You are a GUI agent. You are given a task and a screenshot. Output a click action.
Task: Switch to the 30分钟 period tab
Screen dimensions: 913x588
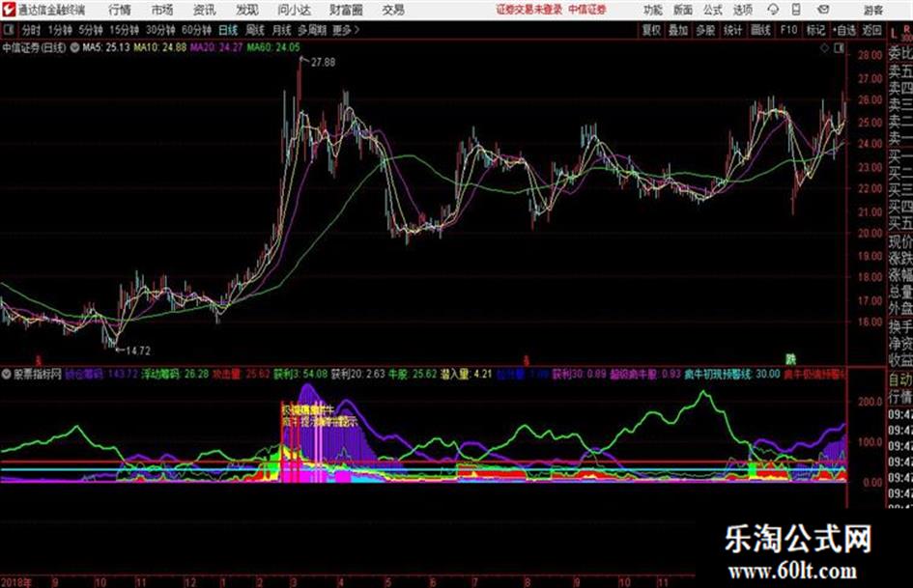coord(160,30)
